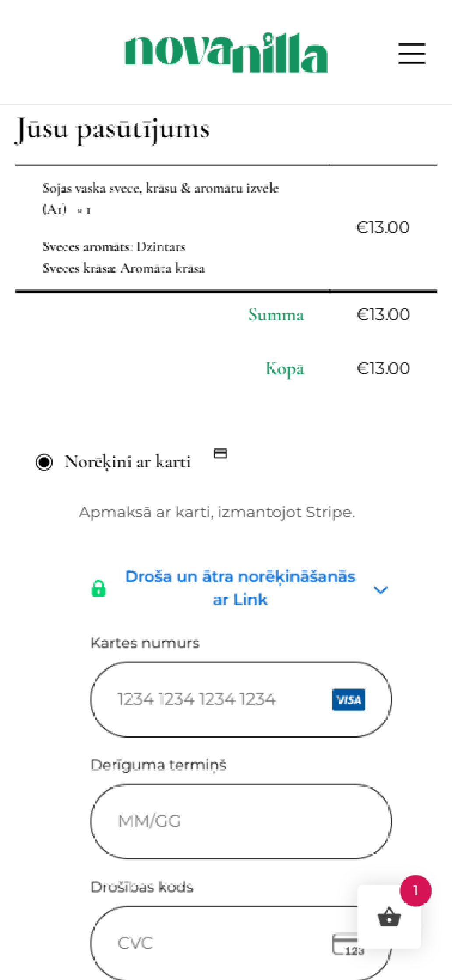Click the Sojas vaska svece product name
The width and height of the screenshot is (452, 980).
[160, 188]
